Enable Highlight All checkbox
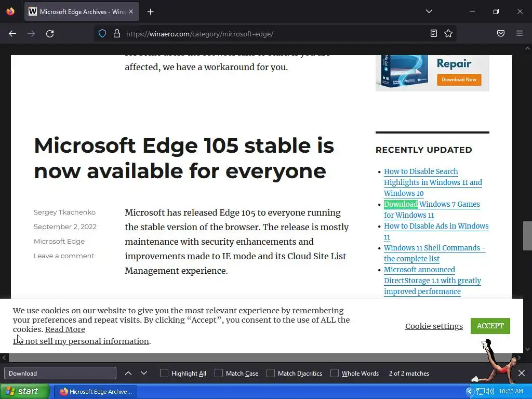Screen dimensions: 532x399 (x=164, y=373)
